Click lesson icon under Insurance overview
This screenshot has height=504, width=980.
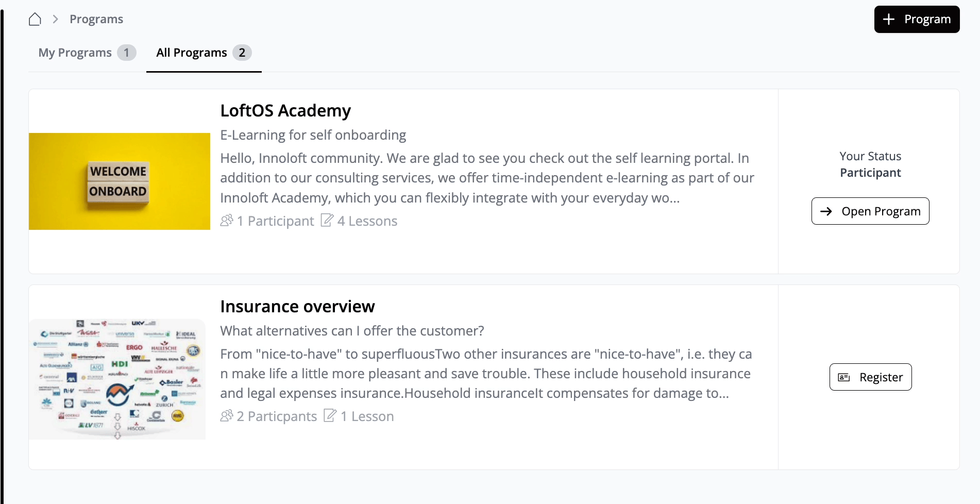(x=330, y=415)
